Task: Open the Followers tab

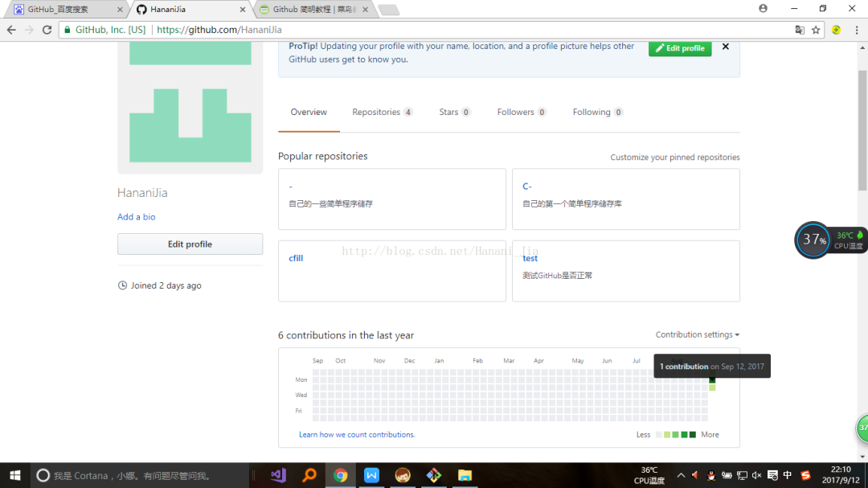Action: click(x=522, y=112)
